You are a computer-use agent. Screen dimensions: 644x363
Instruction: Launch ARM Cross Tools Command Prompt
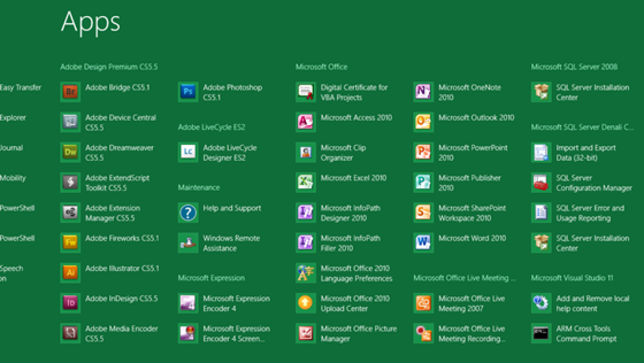tap(575, 333)
